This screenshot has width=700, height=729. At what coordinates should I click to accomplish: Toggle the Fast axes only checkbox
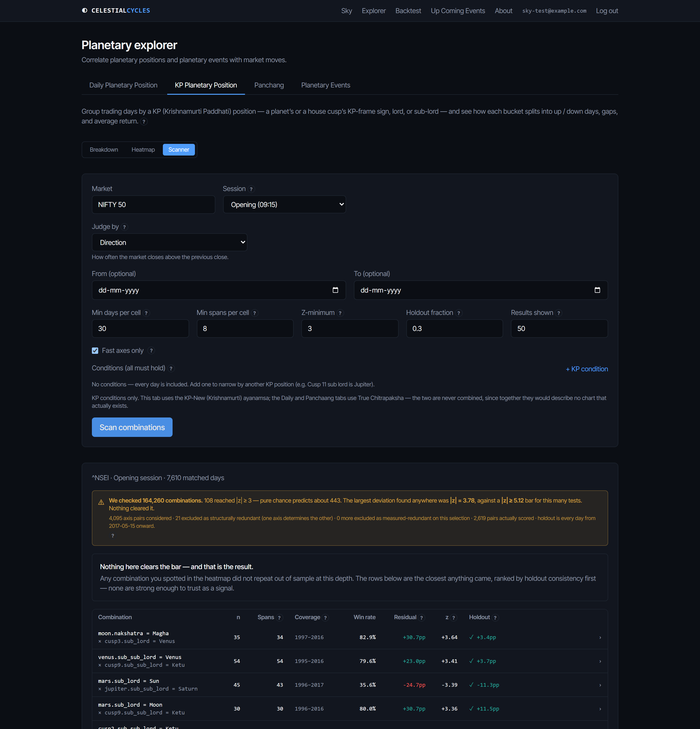pos(95,351)
